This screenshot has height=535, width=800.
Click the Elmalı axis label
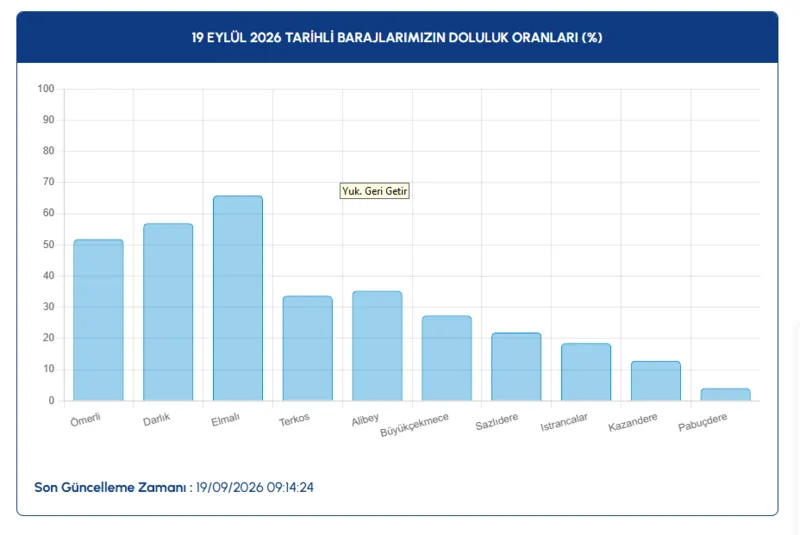[x=225, y=420]
